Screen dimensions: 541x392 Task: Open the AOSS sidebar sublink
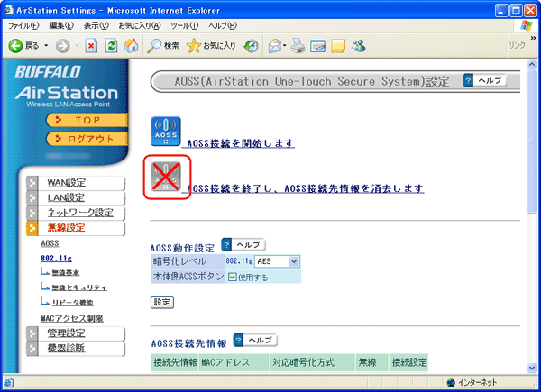[50, 243]
